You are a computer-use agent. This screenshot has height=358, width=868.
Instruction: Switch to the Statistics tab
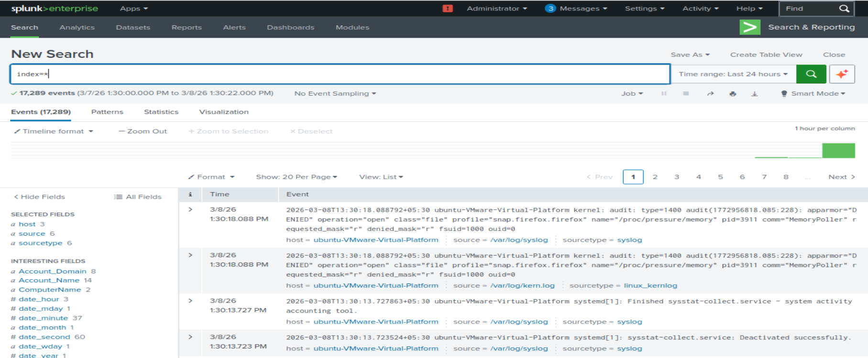point(161,112)
